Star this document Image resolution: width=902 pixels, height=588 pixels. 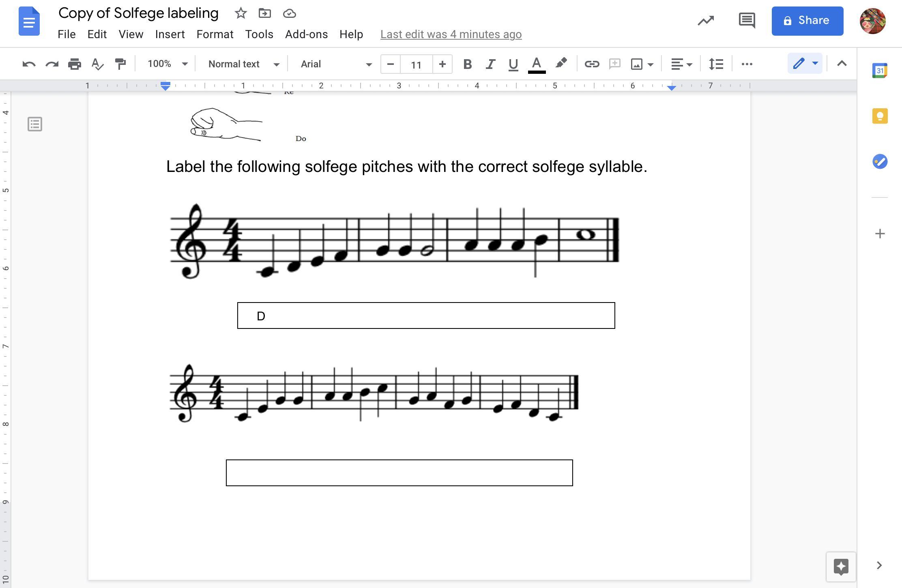[x=241, y=13]
